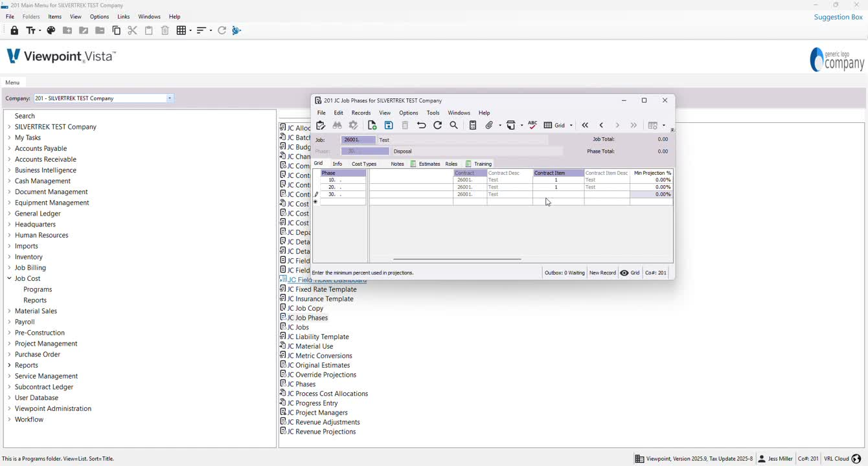Click the Contract Item column header

pyautogui.click(x=558, y=173)
